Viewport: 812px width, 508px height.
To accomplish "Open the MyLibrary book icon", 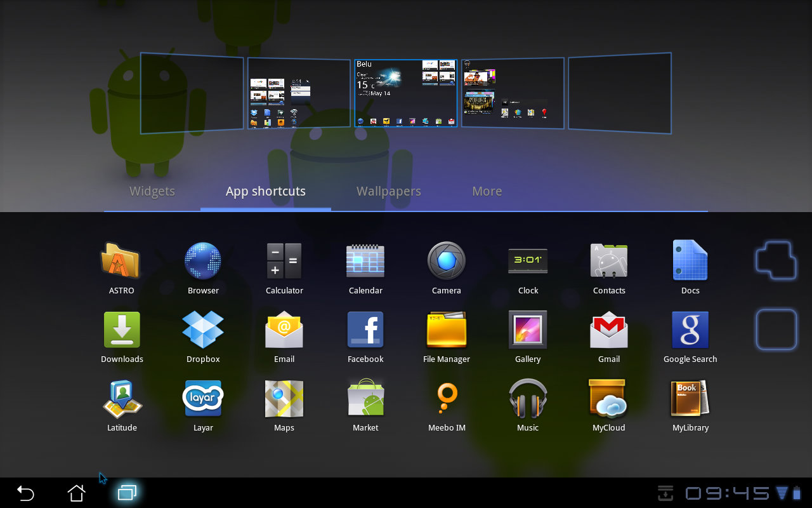I will (x=690, y=399).
